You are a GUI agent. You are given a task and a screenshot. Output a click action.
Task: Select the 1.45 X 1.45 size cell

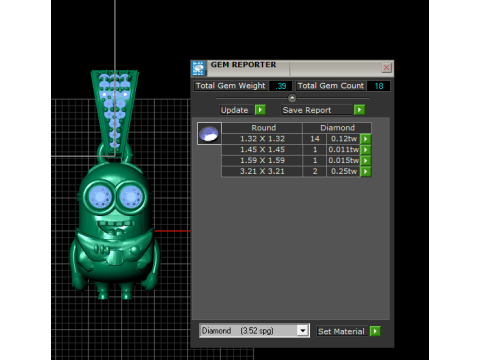click(x=262, y=150)
